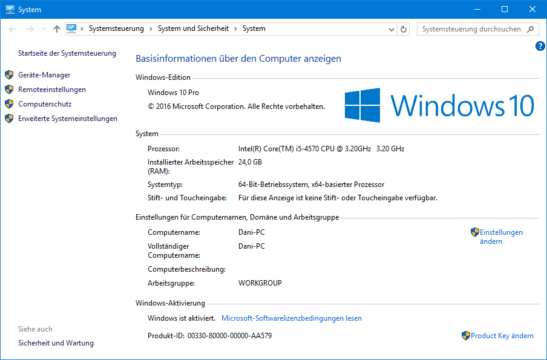Click Einstellungen ändern link

point(501,237)
